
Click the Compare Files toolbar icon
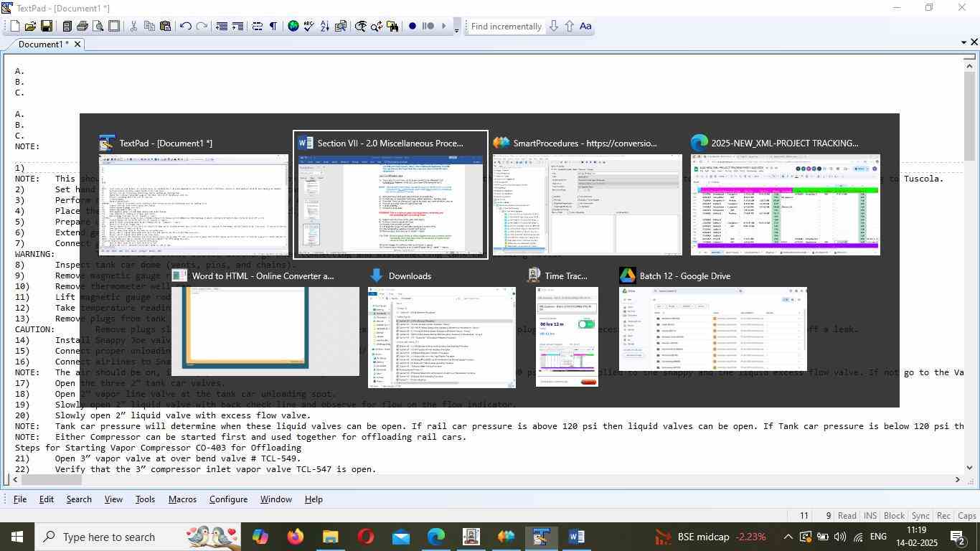(341, 26)
